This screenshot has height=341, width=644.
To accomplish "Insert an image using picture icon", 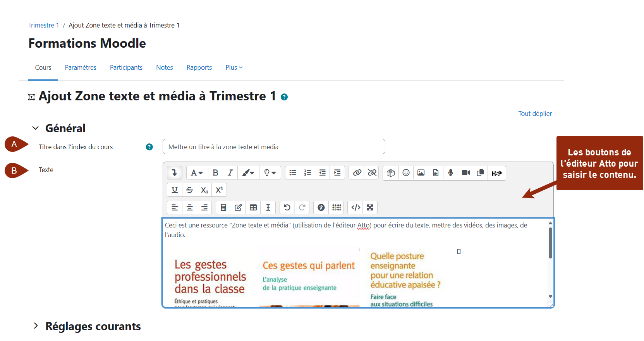I will 421,173.
